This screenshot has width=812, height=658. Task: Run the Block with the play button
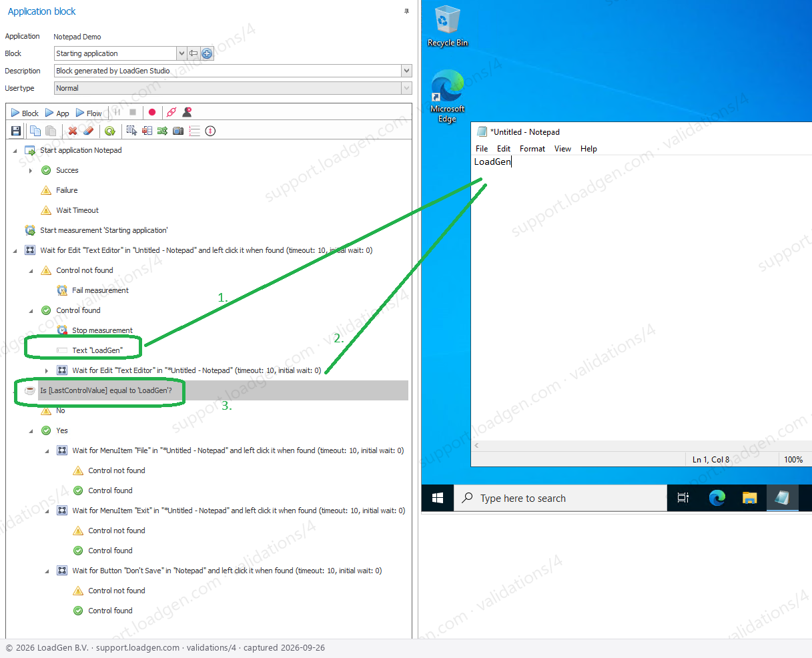25,113
